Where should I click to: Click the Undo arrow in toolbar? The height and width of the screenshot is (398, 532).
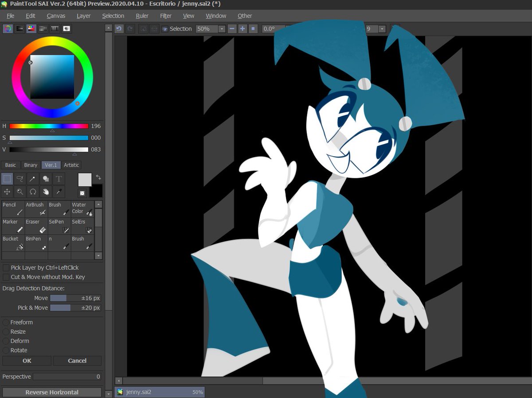[119, 29]
